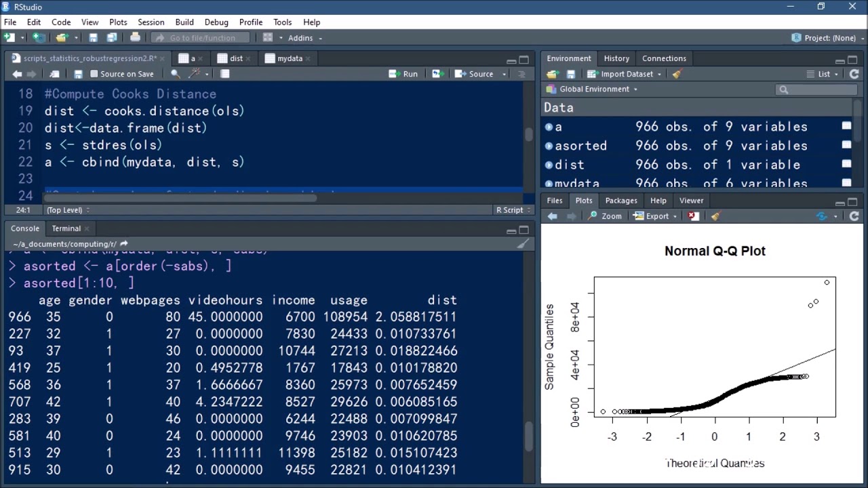Click the code tools magic wand
868x488 pixels.
click(194, 74)
